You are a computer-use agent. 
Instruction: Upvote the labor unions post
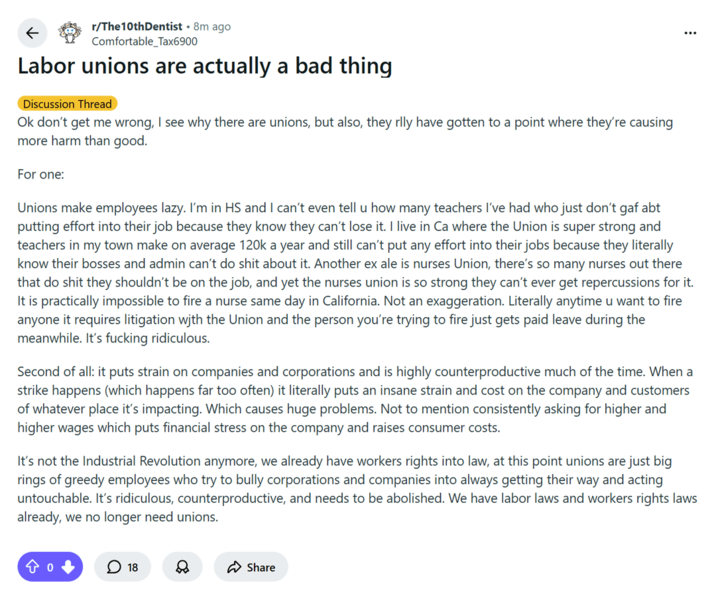tap(31, 567)
